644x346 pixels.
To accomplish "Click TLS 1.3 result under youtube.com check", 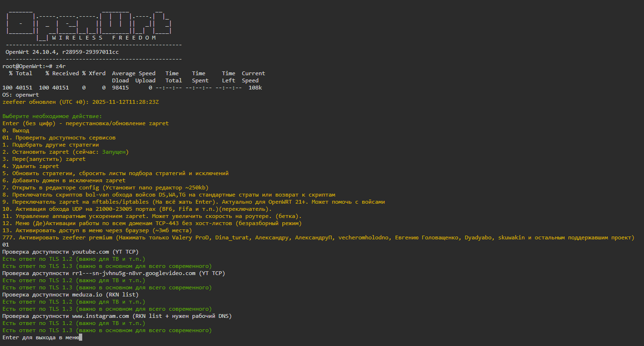I will click(x=107, y=266).
